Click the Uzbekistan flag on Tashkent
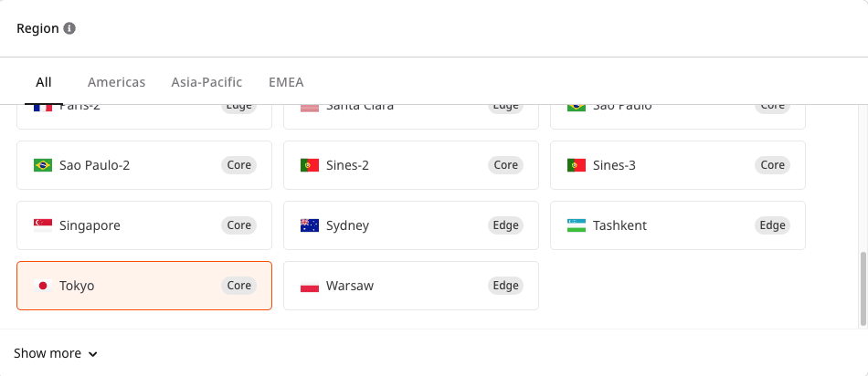 [x=576, y=225]
